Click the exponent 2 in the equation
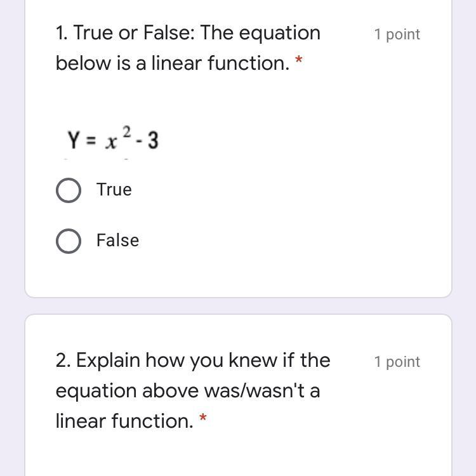 tap(128, 131)
